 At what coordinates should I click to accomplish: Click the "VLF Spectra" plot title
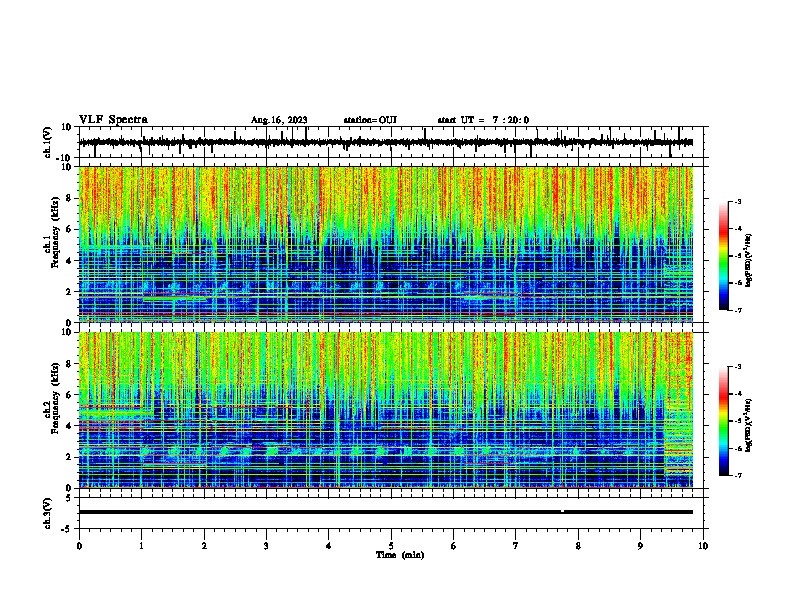point(113,120)
